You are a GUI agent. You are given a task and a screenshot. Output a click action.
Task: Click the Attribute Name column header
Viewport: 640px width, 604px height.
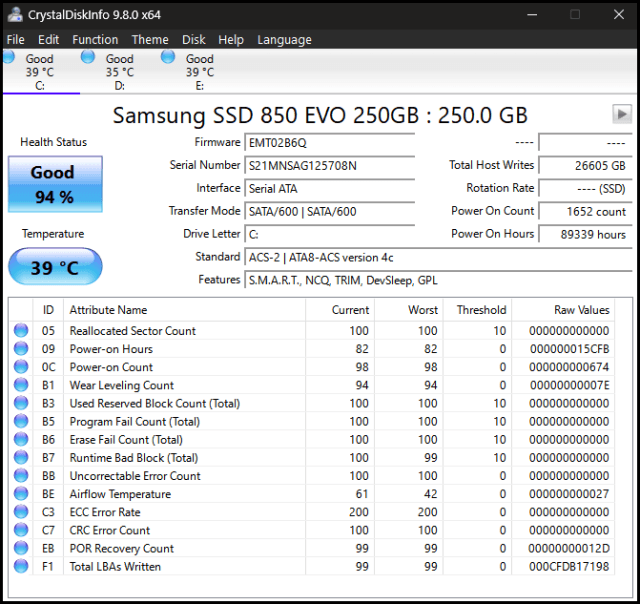(x=184, y=310)
